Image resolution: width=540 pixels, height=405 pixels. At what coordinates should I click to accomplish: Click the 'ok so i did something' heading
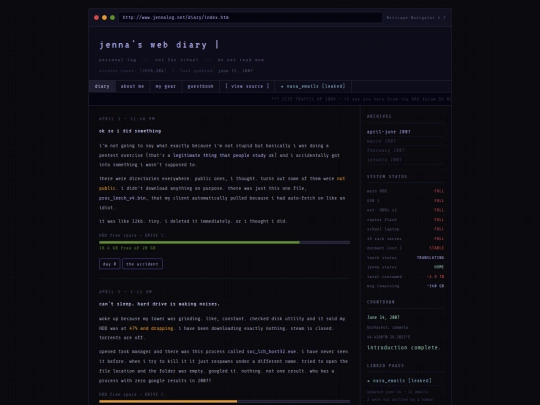coord(130,131)
